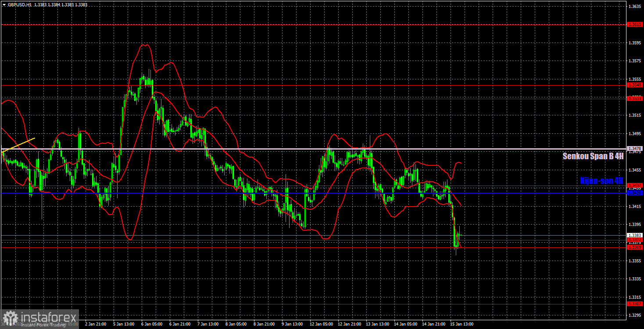Click the blue Kijun-sen price marker
Viewport: 644px width, 329px height.
point(635,193)
